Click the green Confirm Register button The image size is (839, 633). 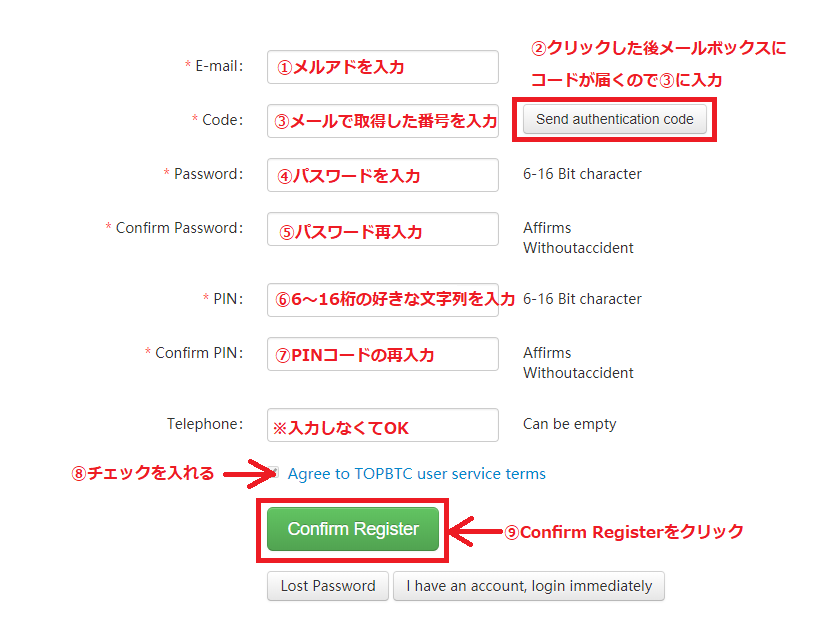click(x=353, y=529)
